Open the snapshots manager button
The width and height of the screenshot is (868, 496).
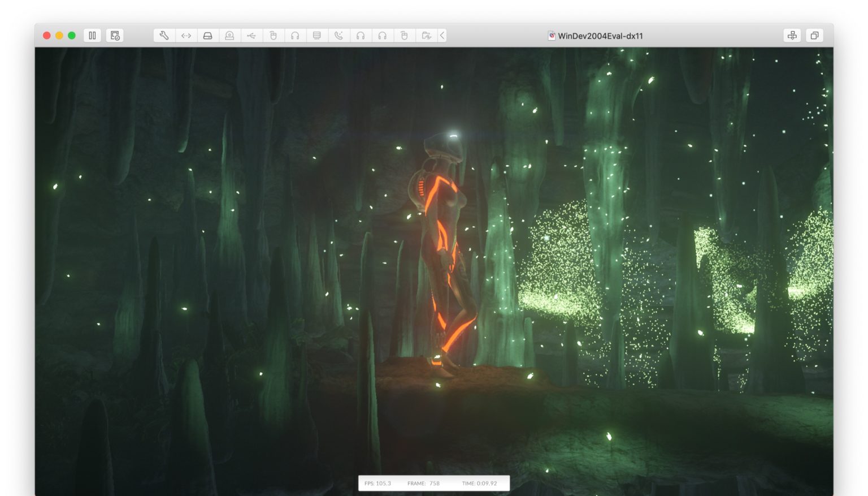click(115, 36)
